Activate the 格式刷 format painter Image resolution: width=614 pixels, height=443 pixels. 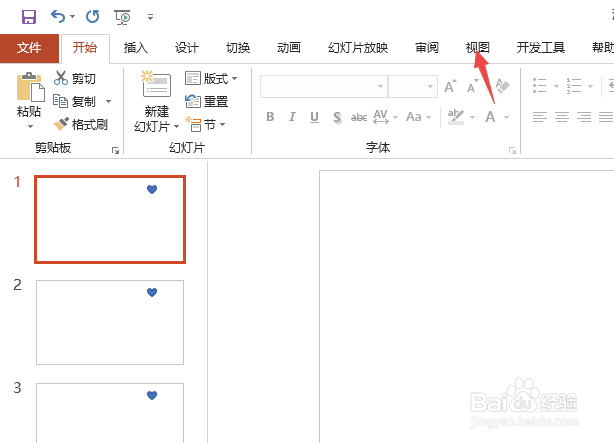81,125
